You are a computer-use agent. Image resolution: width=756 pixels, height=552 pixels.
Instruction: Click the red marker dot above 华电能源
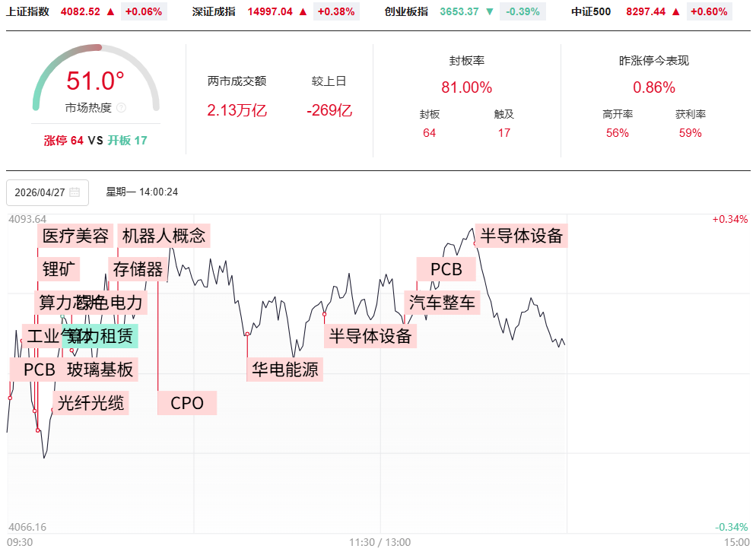click(248, 334)
